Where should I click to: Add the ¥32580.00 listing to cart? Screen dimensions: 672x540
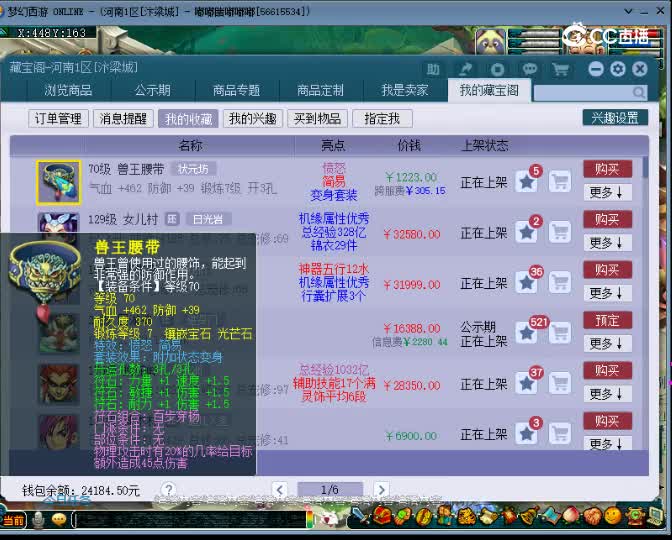pos(560,232)
